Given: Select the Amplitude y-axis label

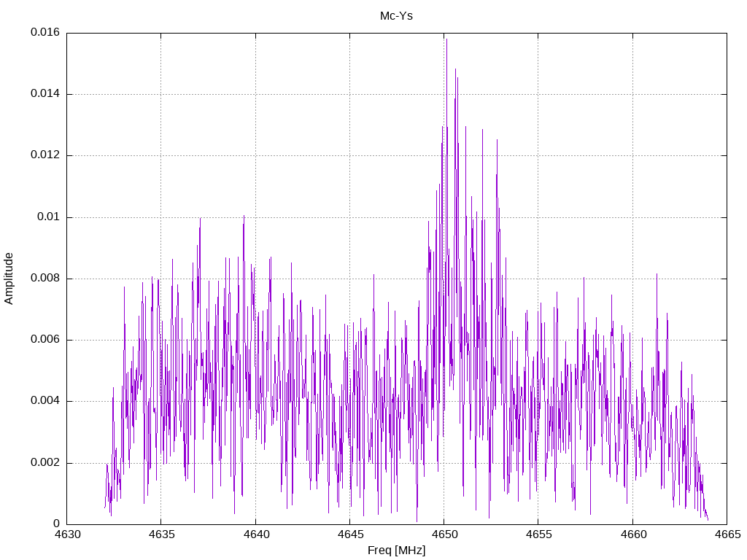Looking at the screenshot, I should pyautogui.click(x=9, y=279).
